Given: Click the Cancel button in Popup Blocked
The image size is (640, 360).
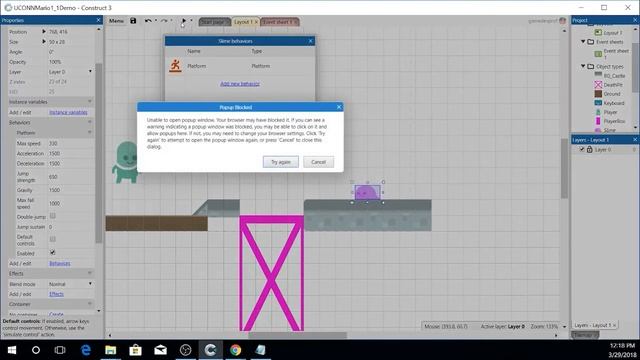Looking at the screenshot, I should 318,162.
